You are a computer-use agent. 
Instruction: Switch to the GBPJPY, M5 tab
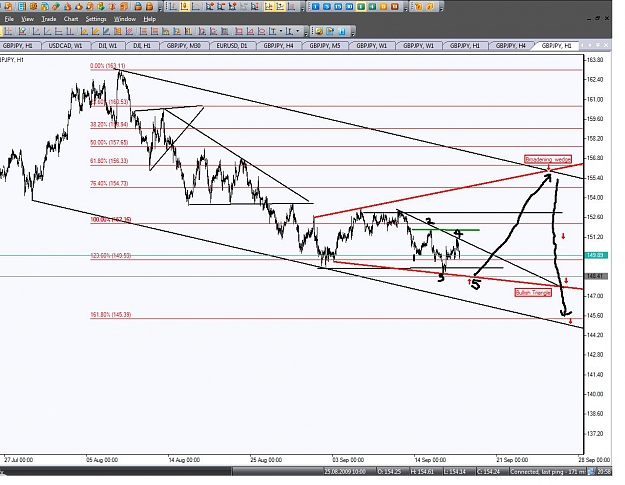(325, 46)
